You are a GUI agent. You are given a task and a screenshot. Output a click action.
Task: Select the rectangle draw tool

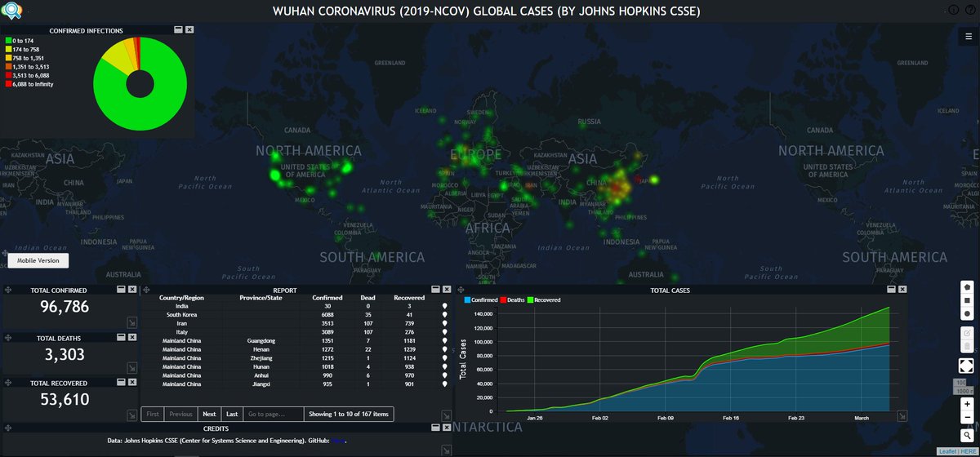pos(968,300)
